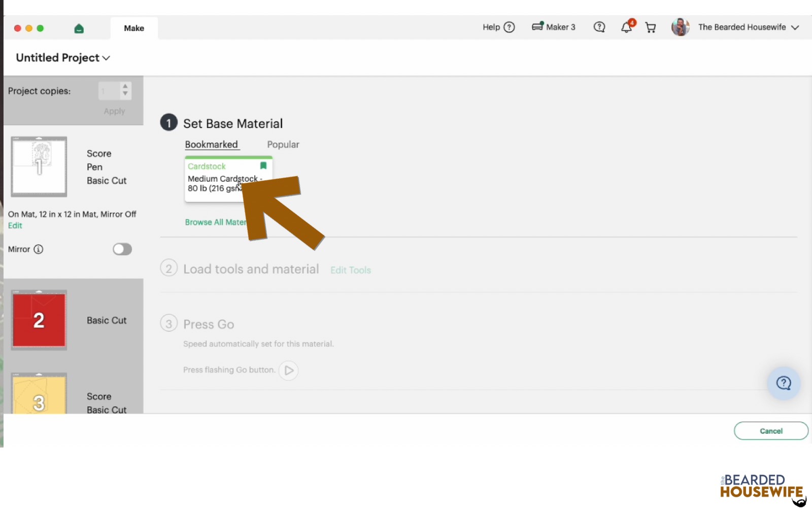Open the notifications bell

click(x=627, y=27)
